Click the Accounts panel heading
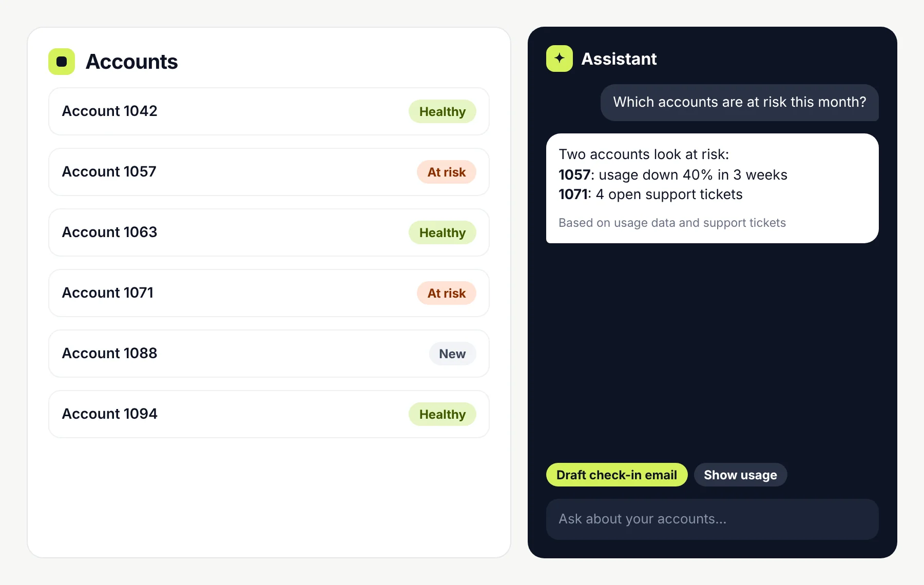 pos(131,62)
